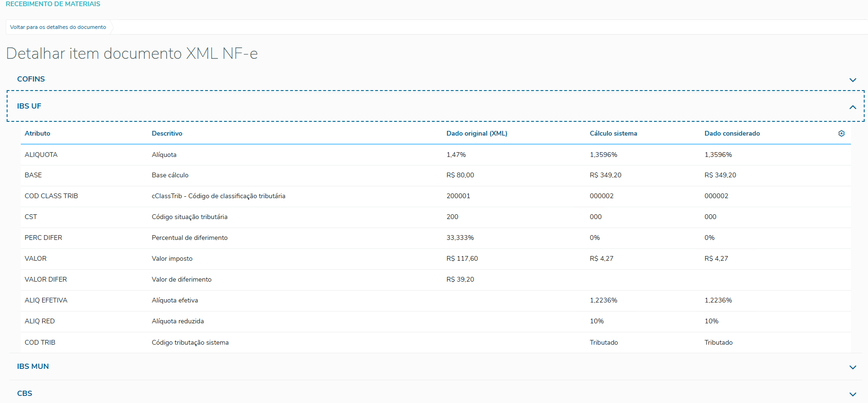Click the 'Descritivo' column header
This screenshot has height=403, width=868.
click(x=167, y=134)
